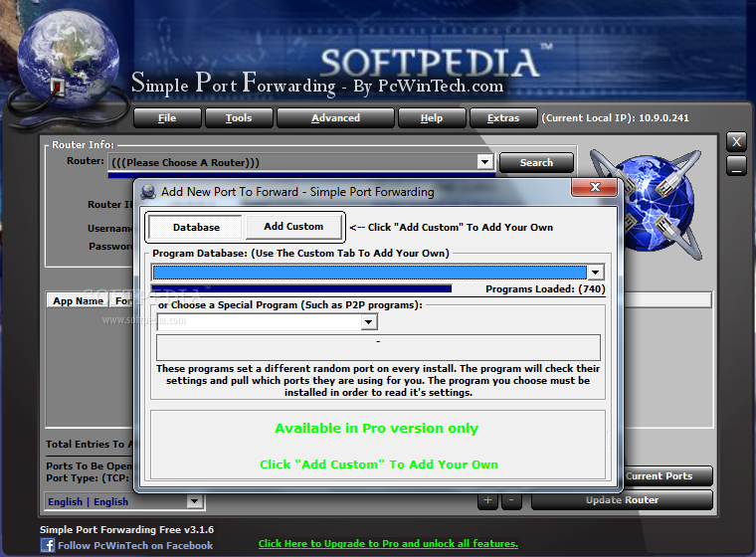
Task: Click the plus add entry button
Action: pos(487,500)
